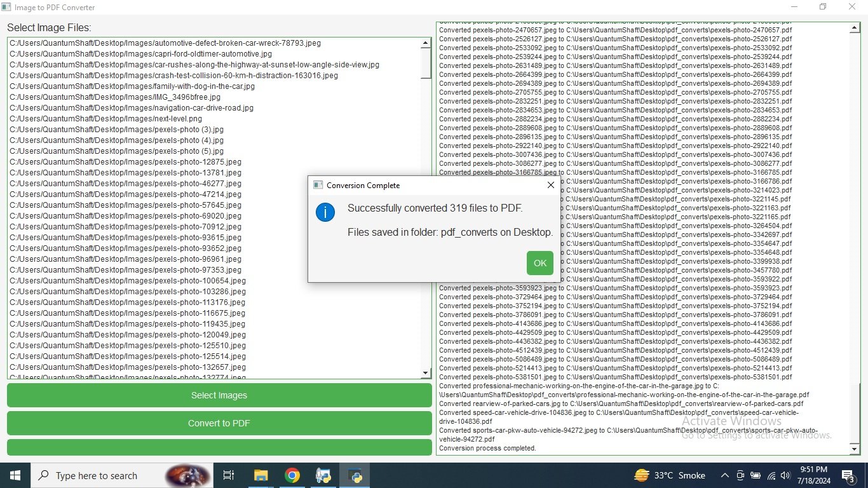
Task: Open Google Chrome from the taskbar
Action: [x=292, y=475]
